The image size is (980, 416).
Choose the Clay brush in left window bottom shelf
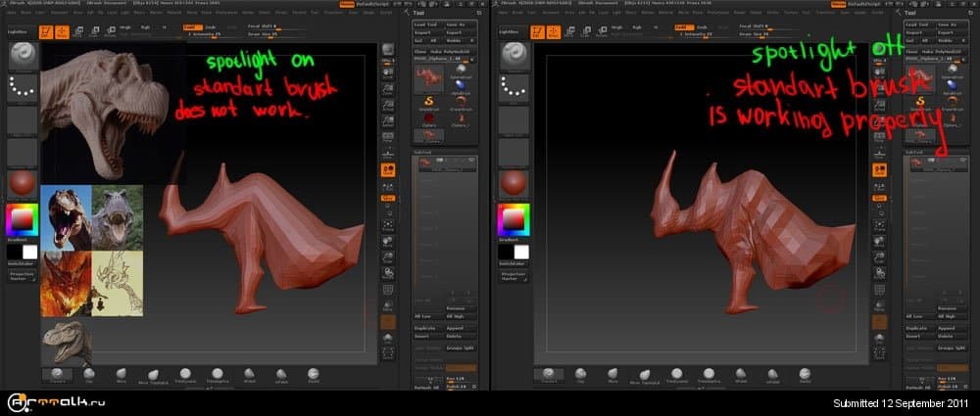89,374
